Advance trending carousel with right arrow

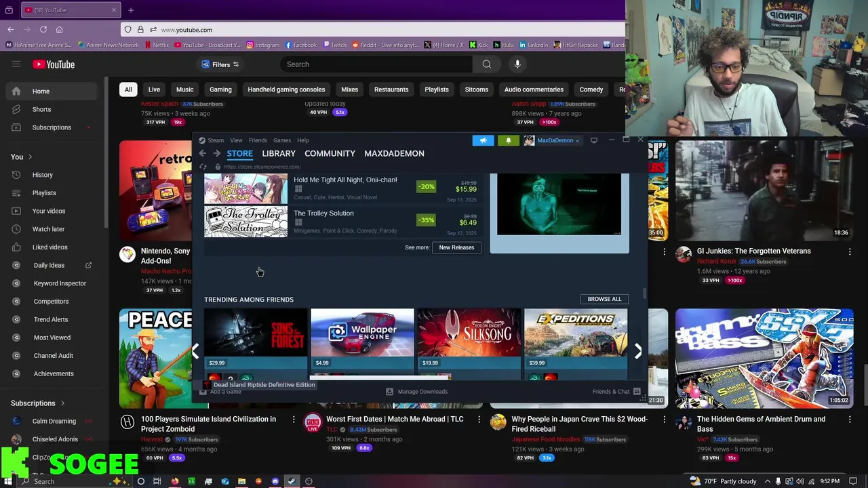click(x=637, y=351)
